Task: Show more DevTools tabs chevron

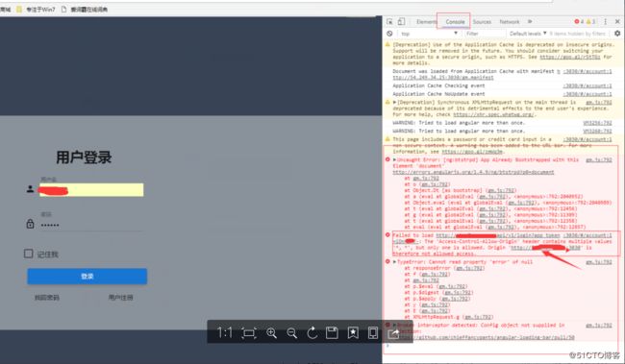Action: point(530,21)
